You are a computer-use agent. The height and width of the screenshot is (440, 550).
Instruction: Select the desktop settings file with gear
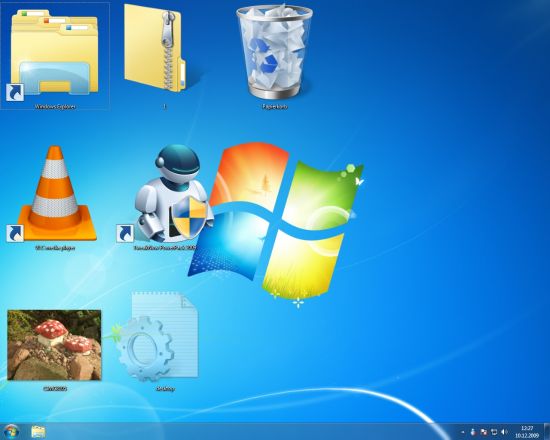[157, 337]
